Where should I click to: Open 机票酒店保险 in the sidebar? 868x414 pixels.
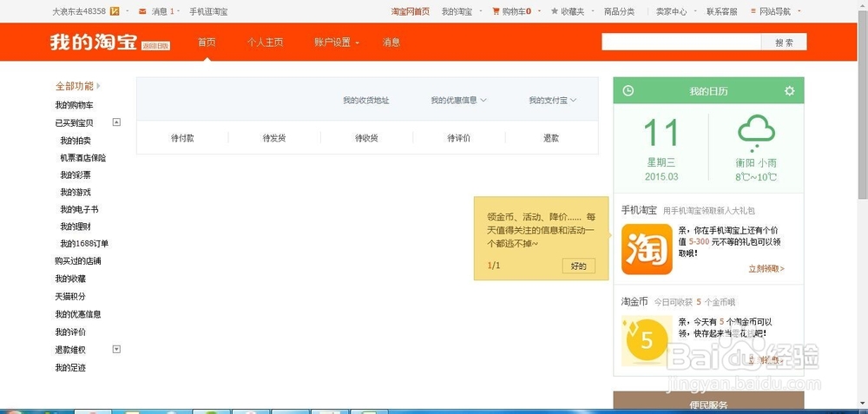(83, 158)
